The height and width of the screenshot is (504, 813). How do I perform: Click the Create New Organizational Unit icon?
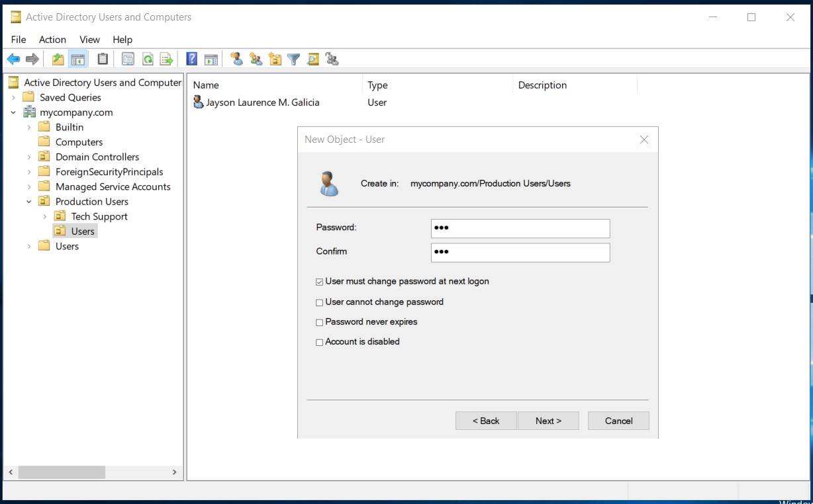click(x=275, y=59)
